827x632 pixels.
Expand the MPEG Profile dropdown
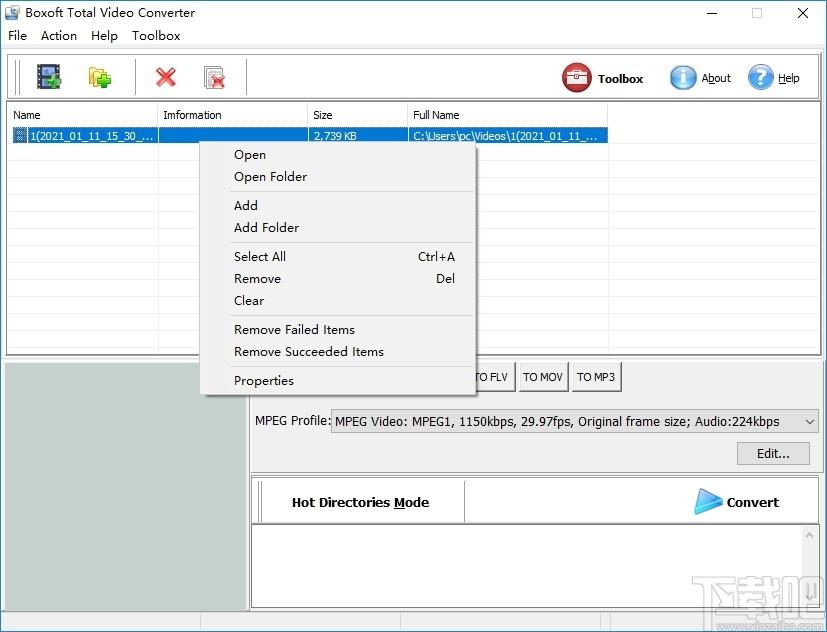(810, 422)
